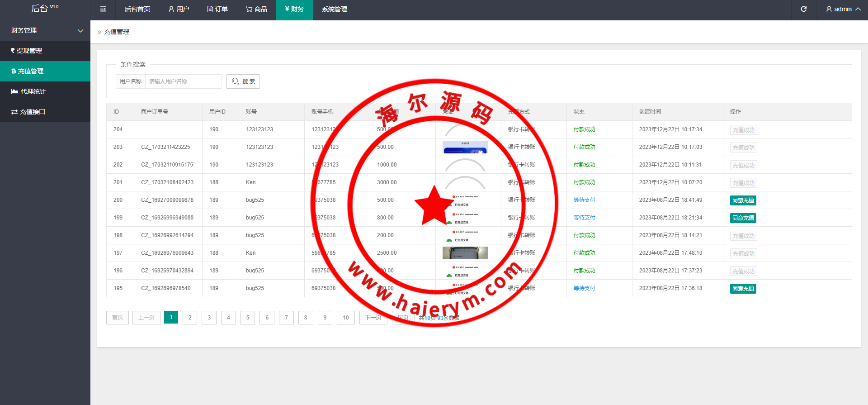Image resolution: width=868 pixels, height=405 pixels.
Task: Go to page 5
Action: pyautogui.click(x=248, y=318)
